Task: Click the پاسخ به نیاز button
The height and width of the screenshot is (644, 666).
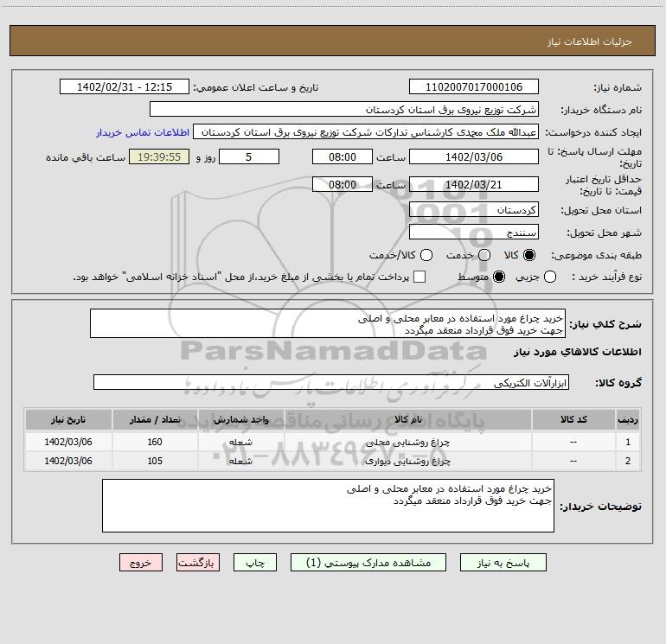Action: point(503,563)
